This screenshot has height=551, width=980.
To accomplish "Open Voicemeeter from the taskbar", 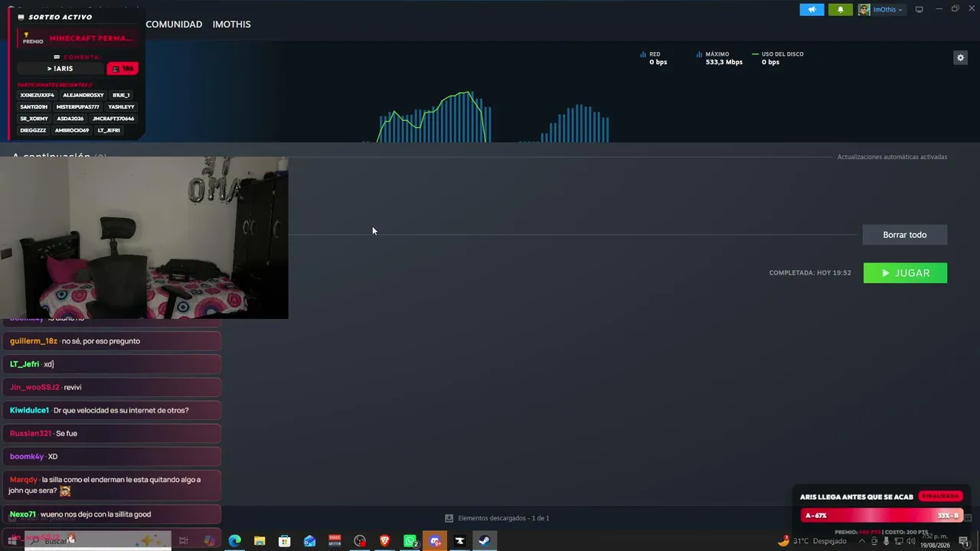I will [x=335, y=541].
